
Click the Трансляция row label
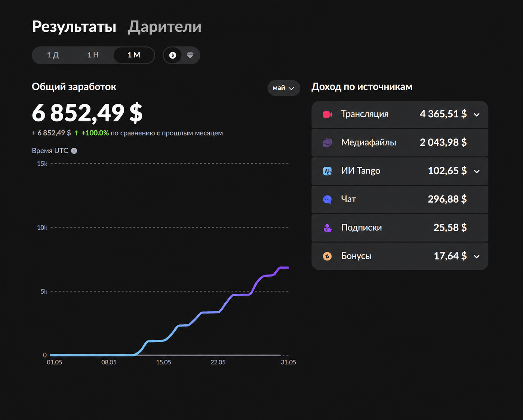point(365,114)
